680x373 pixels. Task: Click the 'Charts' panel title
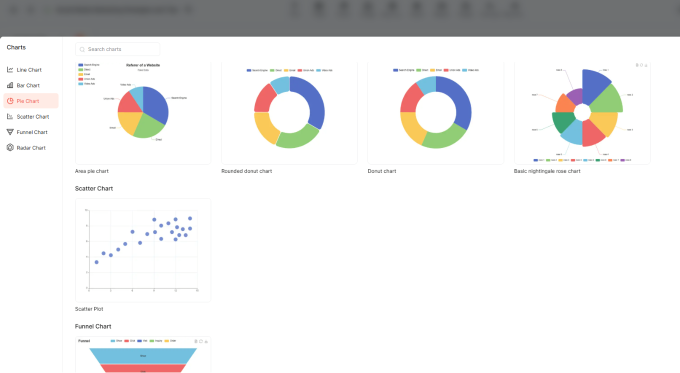coord(16,47)
